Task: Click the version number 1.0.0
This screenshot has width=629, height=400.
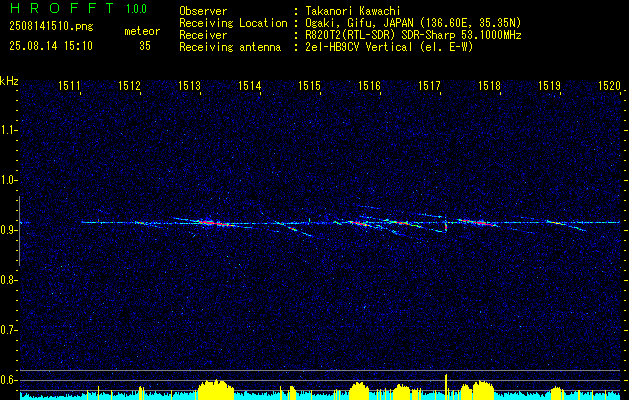Action: (x=136, y=9)
